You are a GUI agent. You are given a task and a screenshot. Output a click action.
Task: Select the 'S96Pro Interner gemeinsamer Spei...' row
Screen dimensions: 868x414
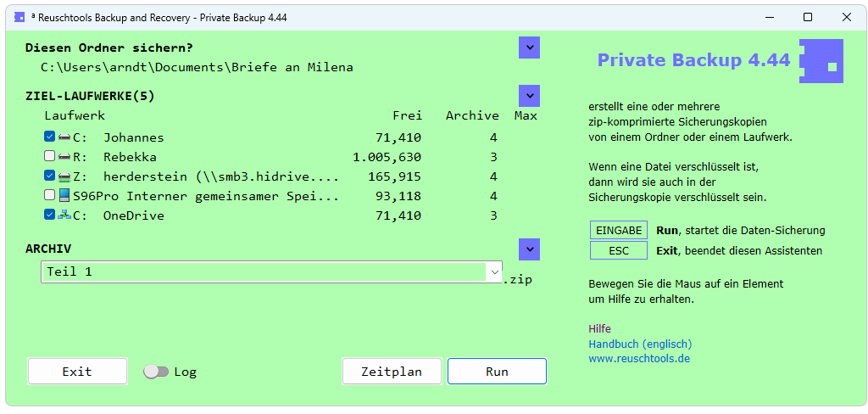tap(206, 196)
